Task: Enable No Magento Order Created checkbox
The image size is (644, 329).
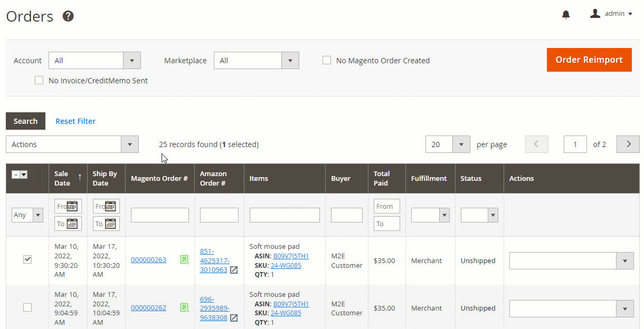Action: [327, 61]
